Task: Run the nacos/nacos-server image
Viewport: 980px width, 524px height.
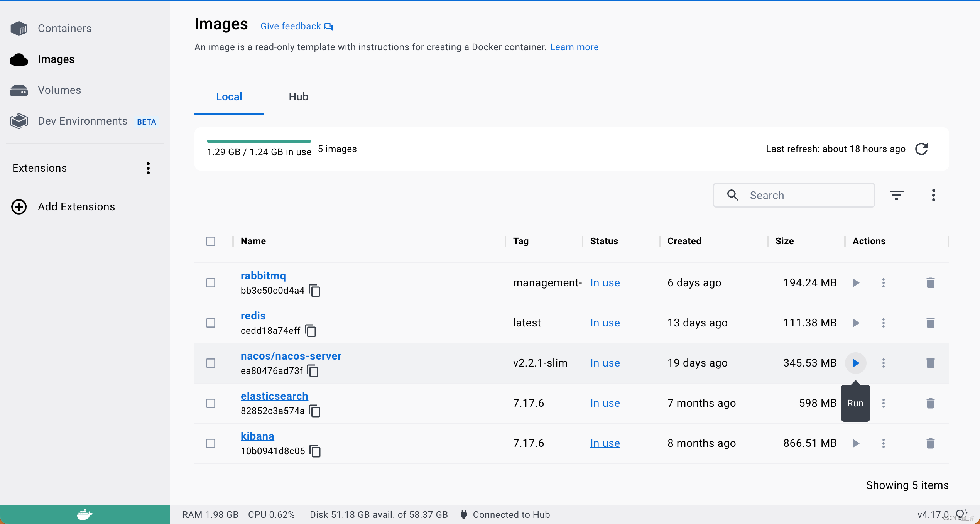Action: [856, 363]
